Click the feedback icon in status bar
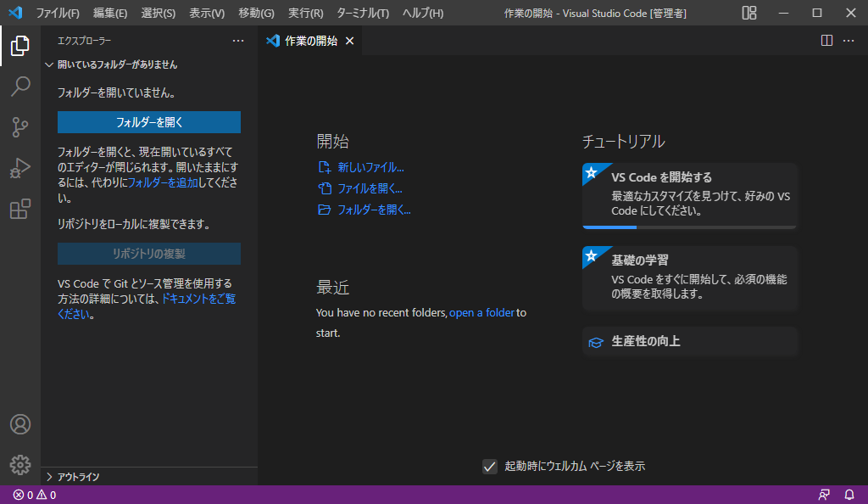Image resolution: width=868 pixels, height=504 pixels. tap(824, 496)
